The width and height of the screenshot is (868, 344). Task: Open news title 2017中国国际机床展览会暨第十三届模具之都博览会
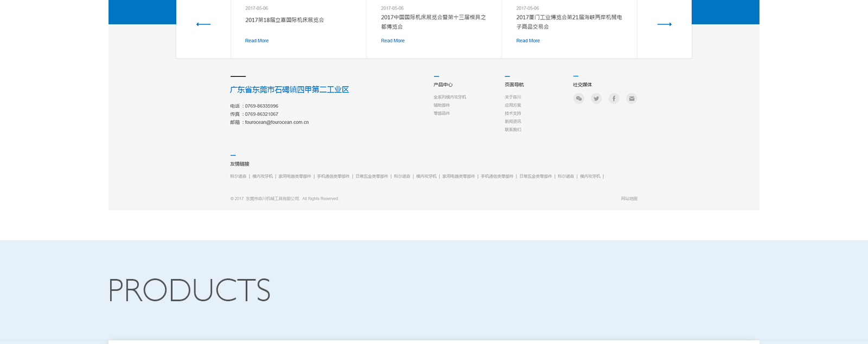click(x=433, y=22)
